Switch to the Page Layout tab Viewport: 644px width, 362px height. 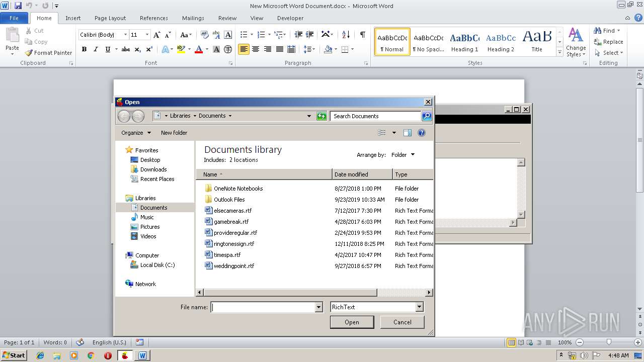coord(110,18)
